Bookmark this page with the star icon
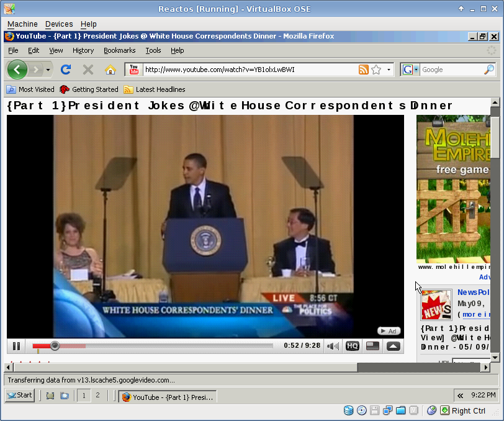 pyautogui.click(x=376, y=70)
